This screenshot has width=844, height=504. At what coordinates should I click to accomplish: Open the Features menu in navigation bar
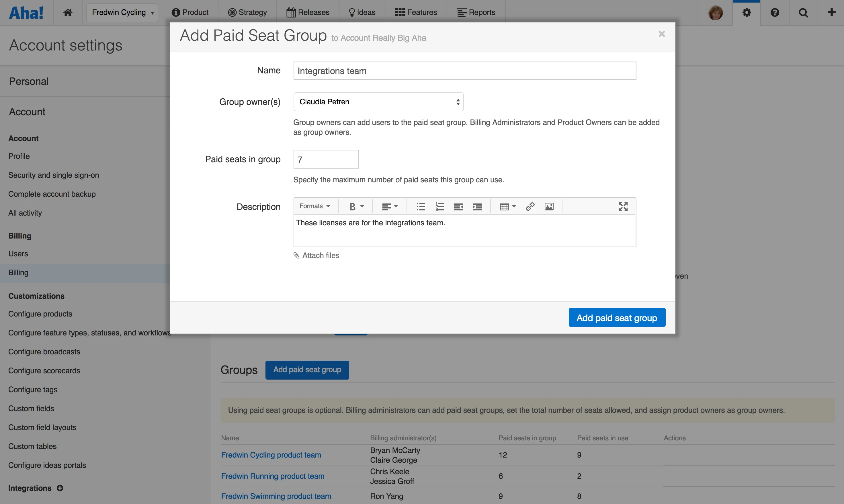416,13
